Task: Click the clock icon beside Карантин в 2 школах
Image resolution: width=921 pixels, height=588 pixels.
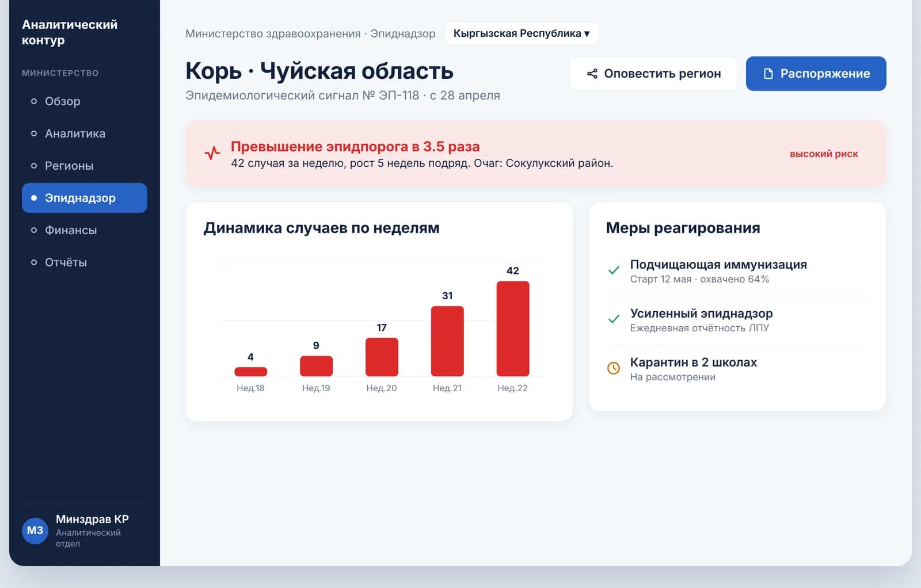Action: coord(614,368)
